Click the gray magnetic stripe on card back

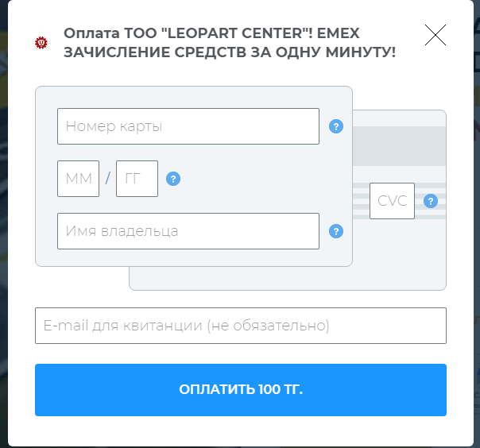click(399, 146)
